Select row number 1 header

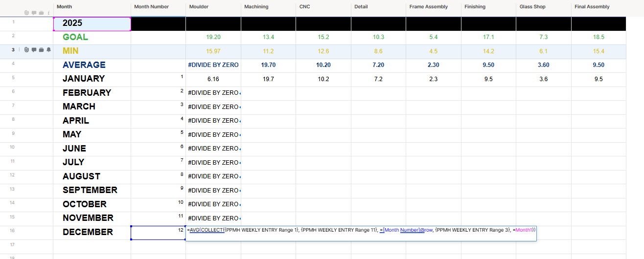coord(13,22)
